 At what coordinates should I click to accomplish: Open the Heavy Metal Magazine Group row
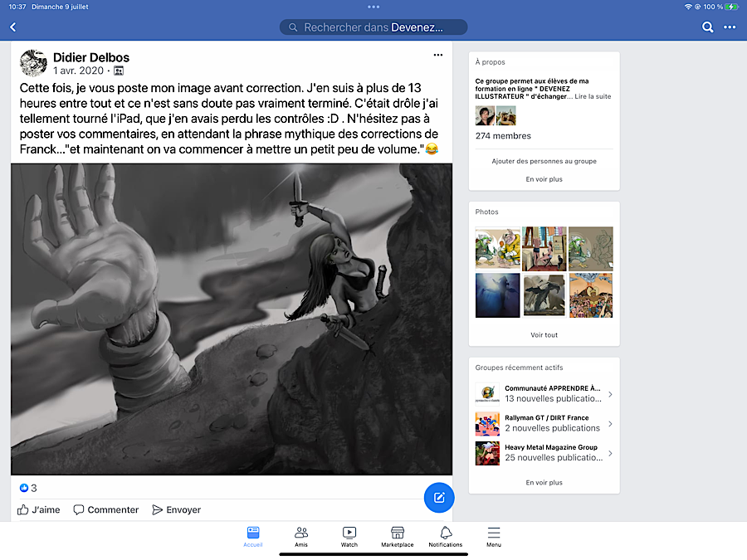click(544, 453)
